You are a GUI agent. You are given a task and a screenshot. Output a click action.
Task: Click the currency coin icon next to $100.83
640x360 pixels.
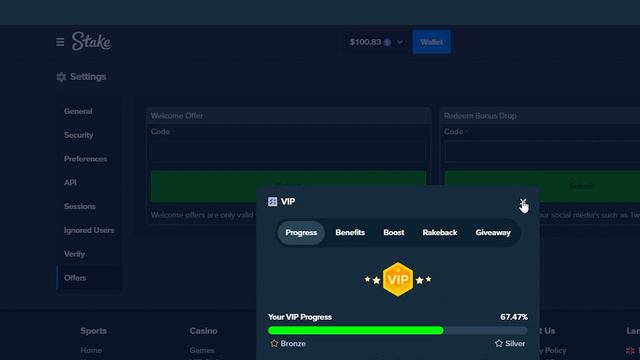(387, 42)
